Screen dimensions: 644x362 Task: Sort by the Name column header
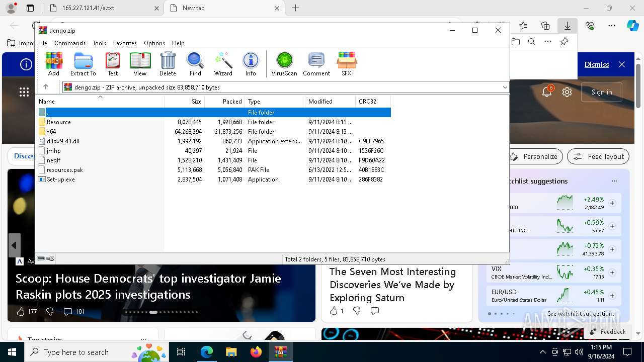tap(100, 102)
